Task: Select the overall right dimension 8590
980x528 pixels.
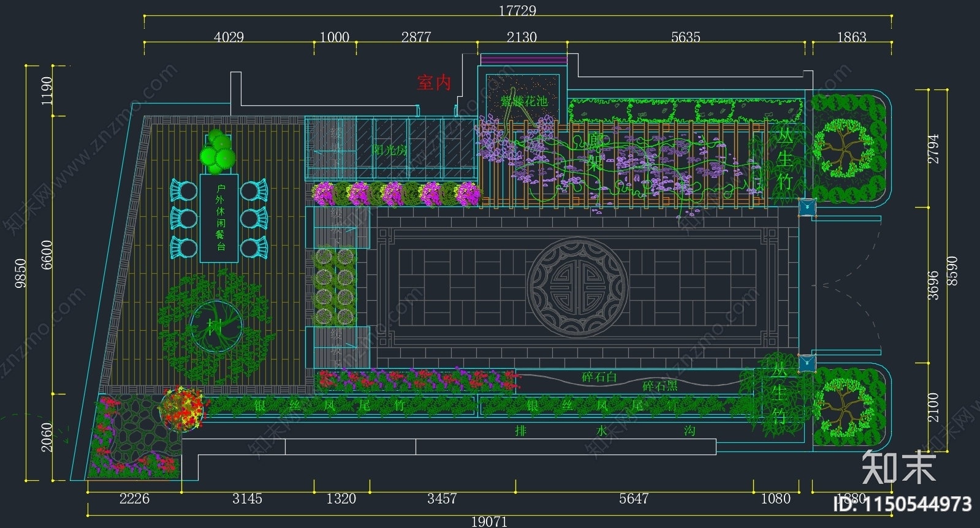Action: coord(952,271)
